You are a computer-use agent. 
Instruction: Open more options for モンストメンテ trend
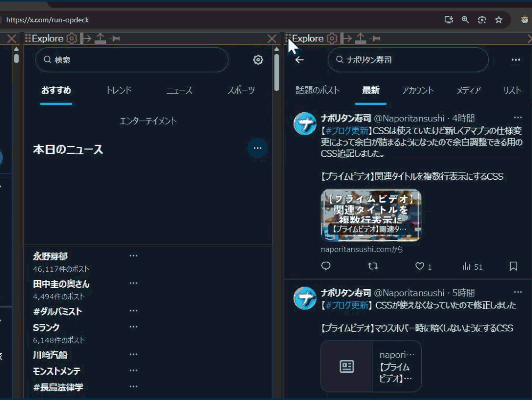[x=134, y=370]
